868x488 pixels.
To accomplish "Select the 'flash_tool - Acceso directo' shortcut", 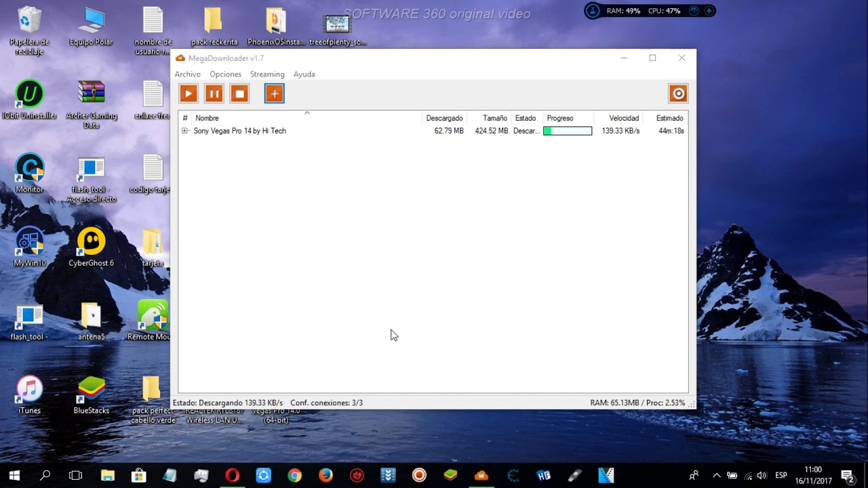I will tap(91, 178).
